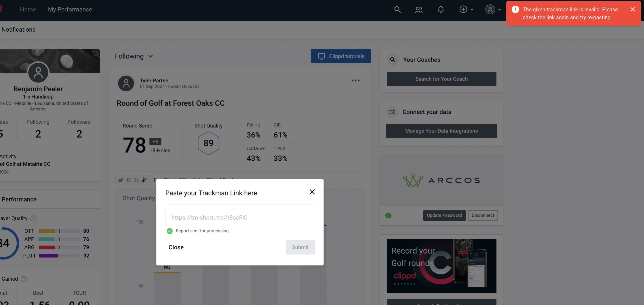Click the Search for Your Coach button

(442, 79)
